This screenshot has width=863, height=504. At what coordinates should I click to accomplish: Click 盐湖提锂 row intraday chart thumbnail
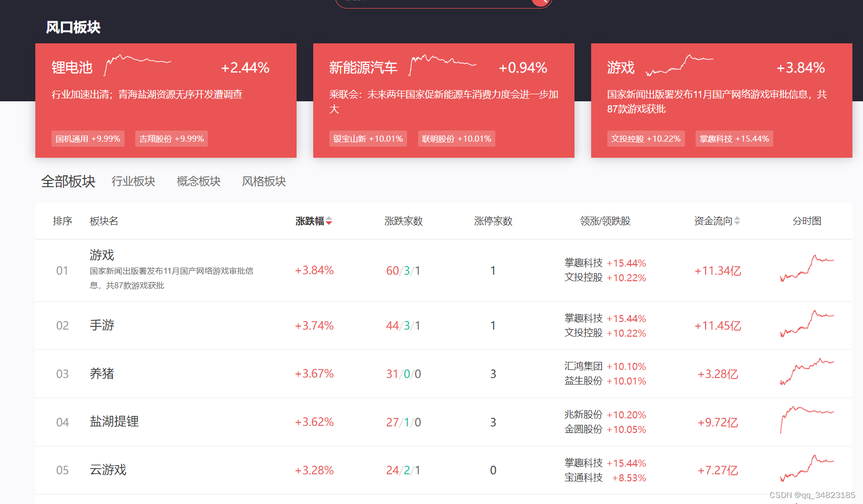(807, 420)
